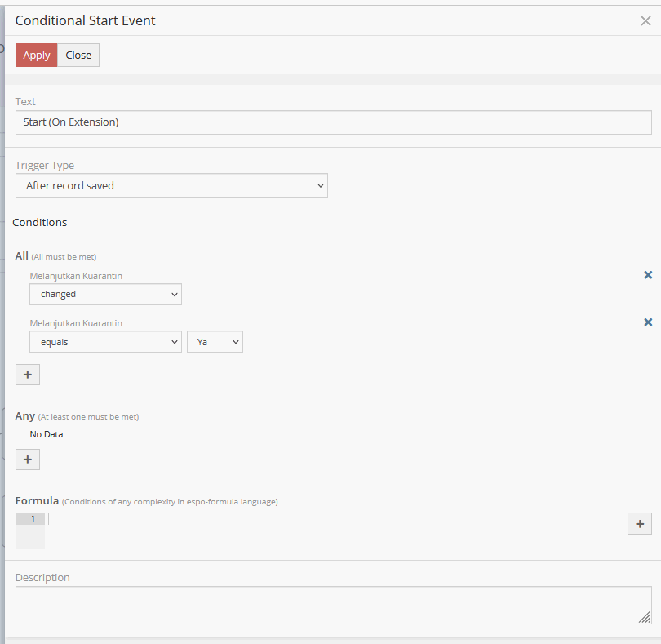Screen dimensions: 661x644
Task: Remove the 'changed' condition with its X icon
Action: [648, 275]
